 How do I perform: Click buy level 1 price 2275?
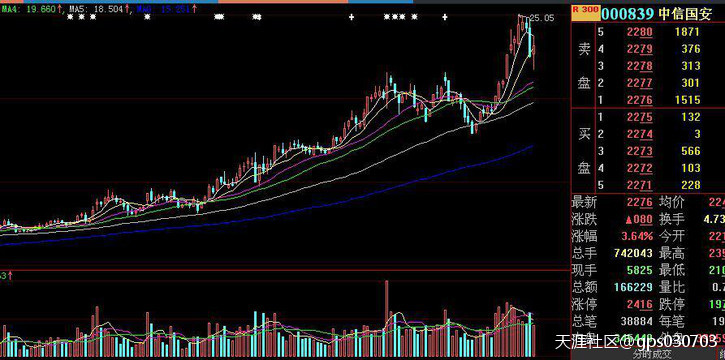point(639,117)
